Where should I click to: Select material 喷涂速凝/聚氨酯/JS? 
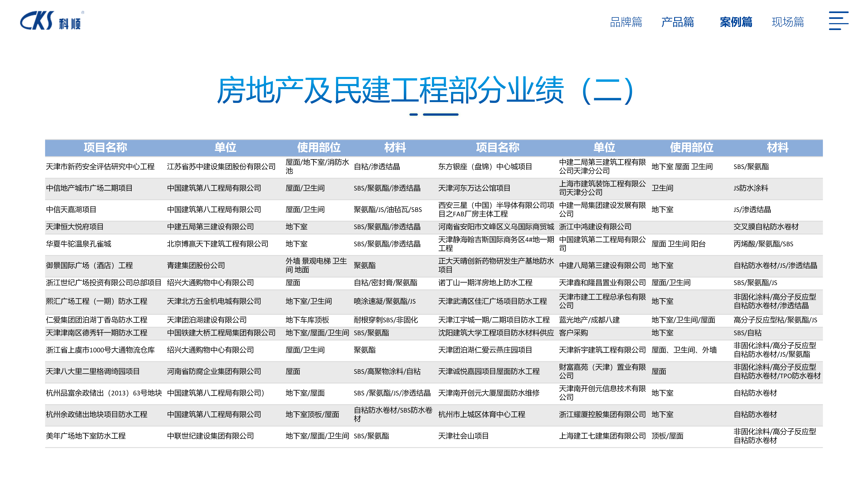[x=385, y=301]
